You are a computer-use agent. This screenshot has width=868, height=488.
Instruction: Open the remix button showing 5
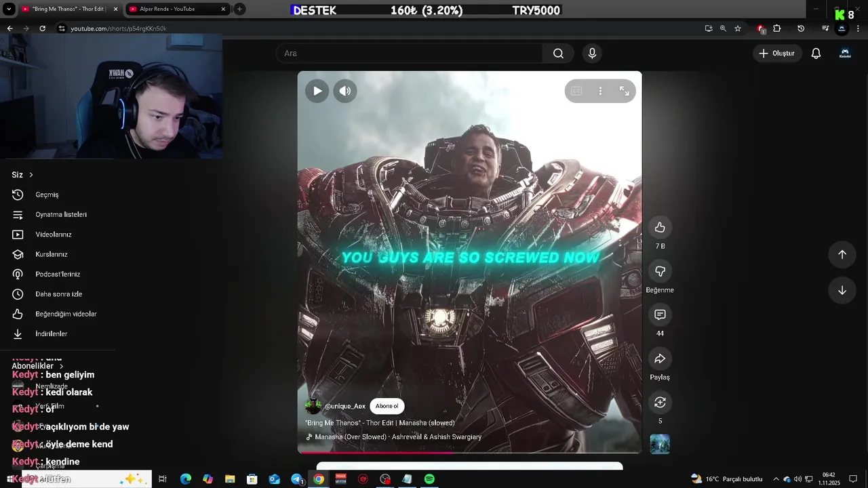[x=660, y=403]
